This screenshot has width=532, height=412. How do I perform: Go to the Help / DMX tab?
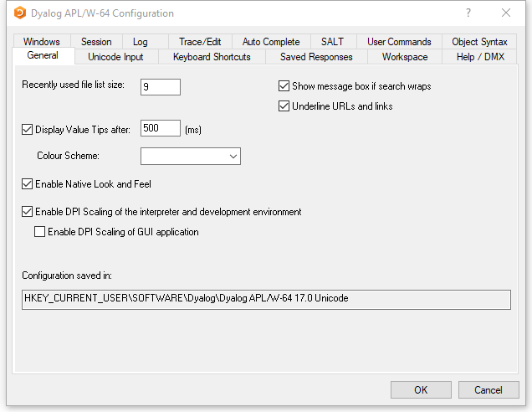click(480, 57)
